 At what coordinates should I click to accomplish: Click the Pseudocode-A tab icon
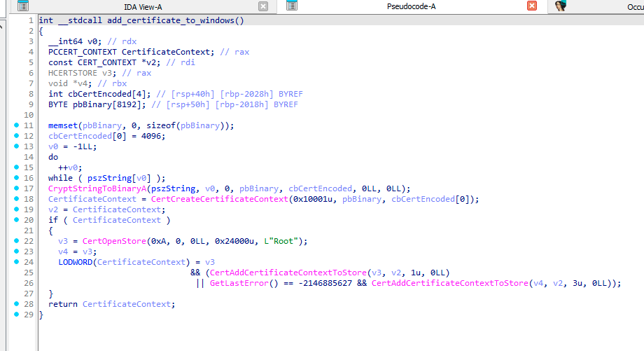[x=292, y=6]
